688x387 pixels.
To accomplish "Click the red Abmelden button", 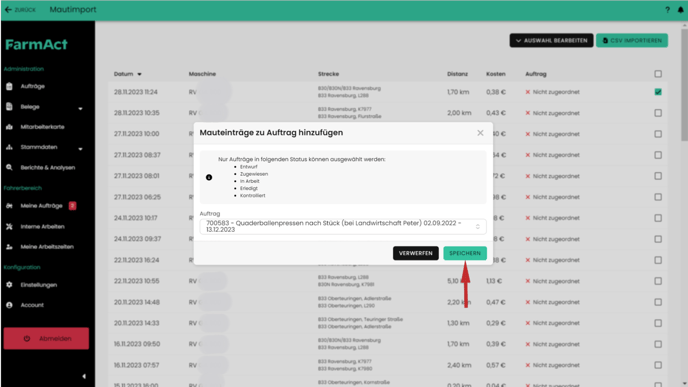I will (46, 339).
